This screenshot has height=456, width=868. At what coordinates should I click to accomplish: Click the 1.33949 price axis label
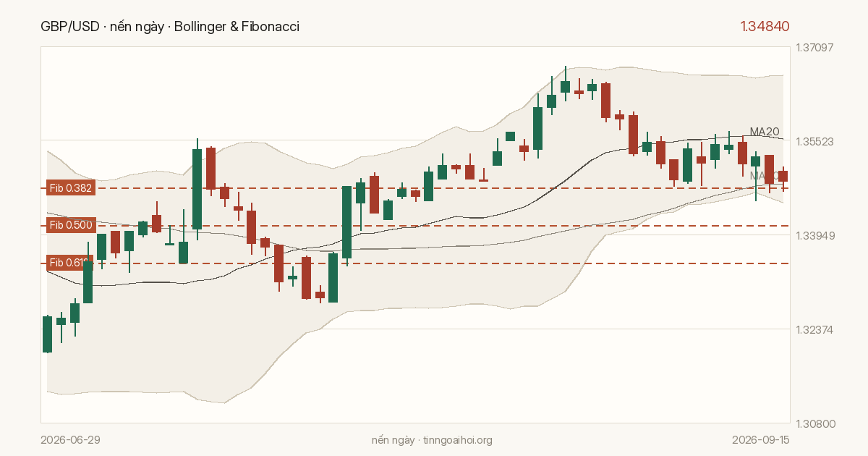pyautogui.click(x=815, y=235)
